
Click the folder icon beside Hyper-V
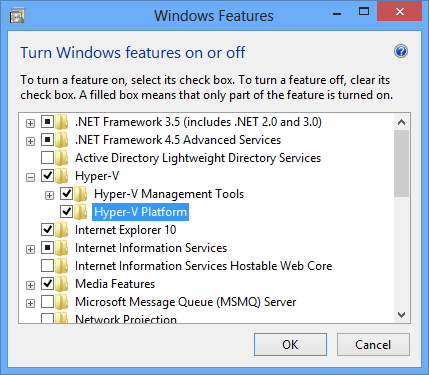62,176
